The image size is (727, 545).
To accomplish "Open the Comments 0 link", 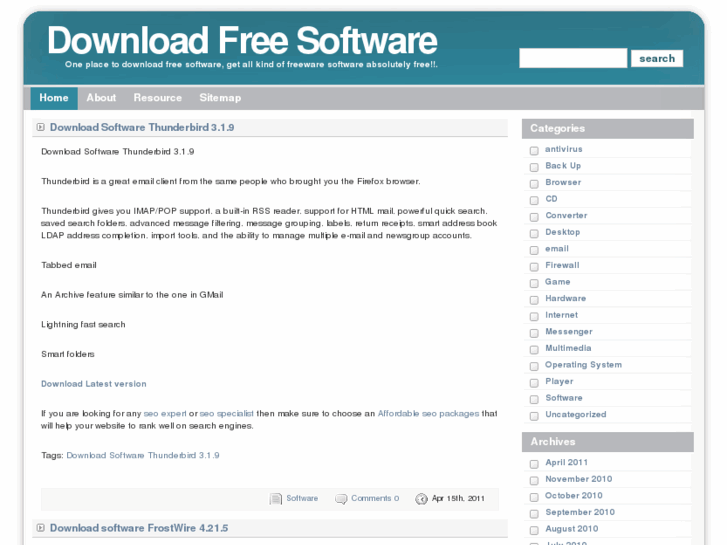I will (375, 498).
